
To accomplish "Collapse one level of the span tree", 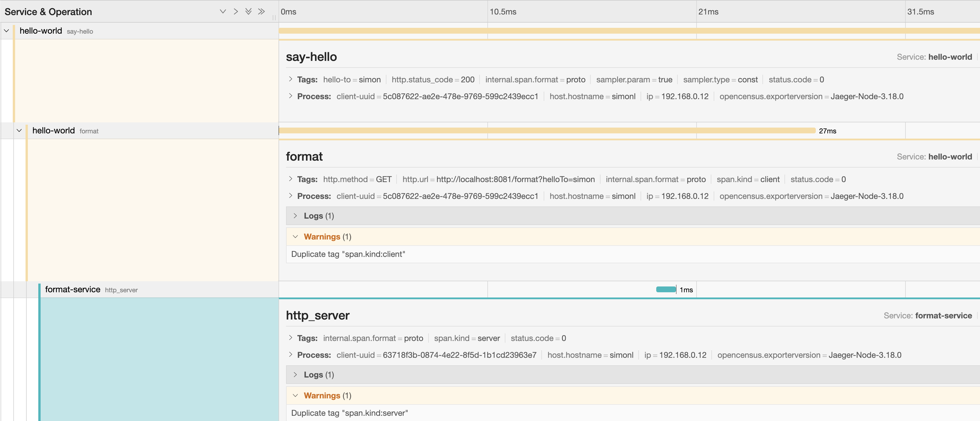I will [x=223, y=11].
